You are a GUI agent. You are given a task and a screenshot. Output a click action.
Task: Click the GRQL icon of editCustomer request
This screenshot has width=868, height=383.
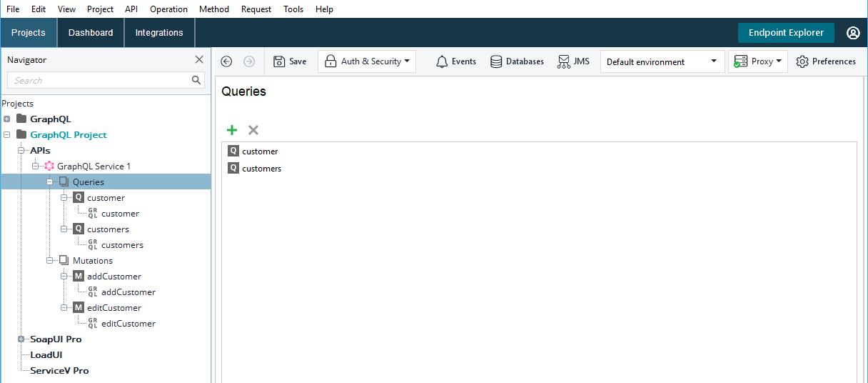tap(93, 324)
